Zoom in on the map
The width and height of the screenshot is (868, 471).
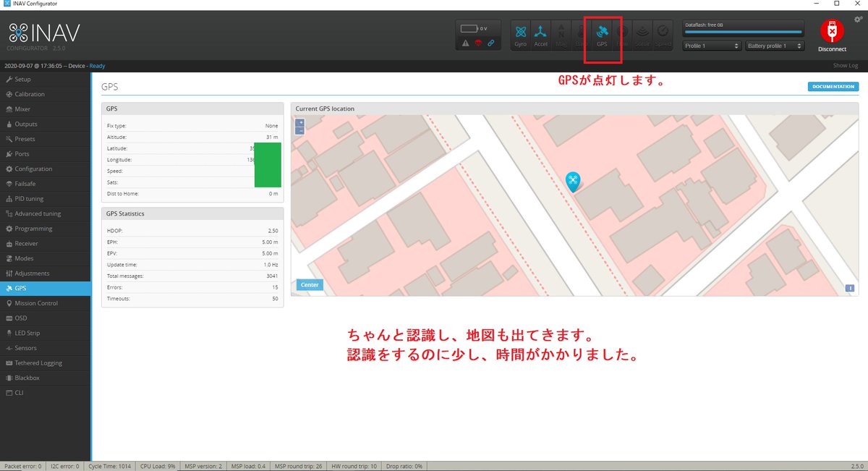(300, 123)
